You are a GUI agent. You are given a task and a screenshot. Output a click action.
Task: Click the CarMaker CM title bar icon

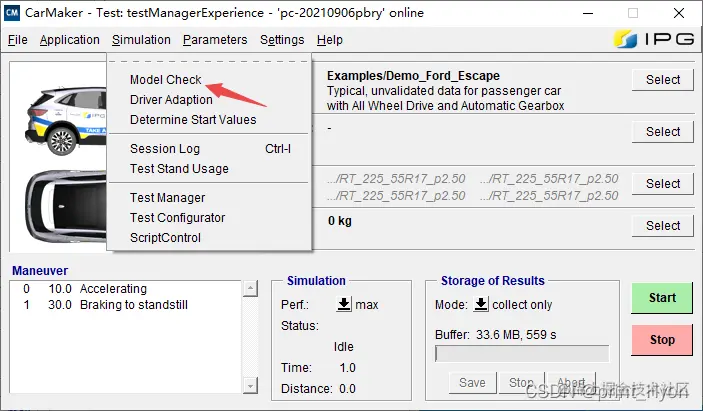click(11, 13)
